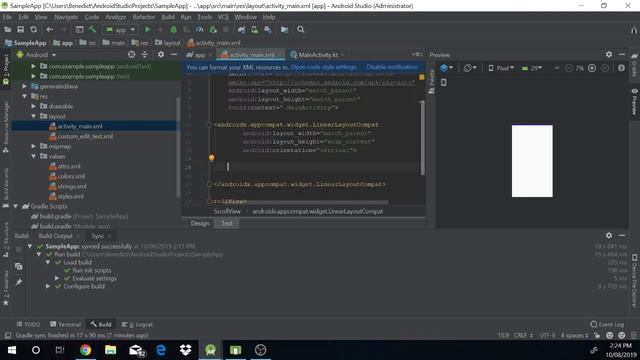Open Microsoft Edge from the taskbar

pos(161,350)
